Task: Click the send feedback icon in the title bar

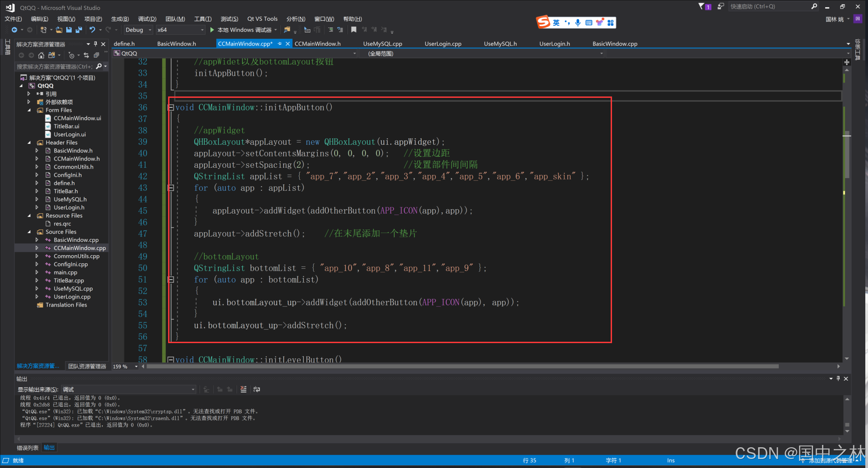Action: pos(720,6)
